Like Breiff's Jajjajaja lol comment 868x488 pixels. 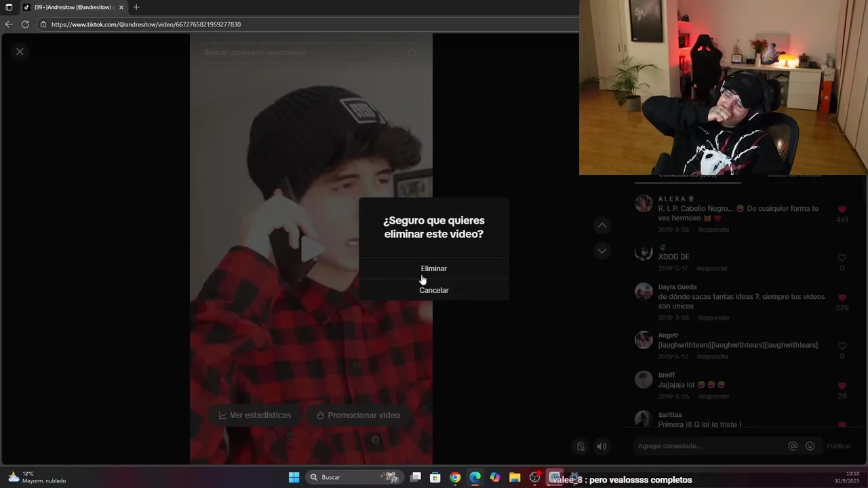(x=842, y=386)
